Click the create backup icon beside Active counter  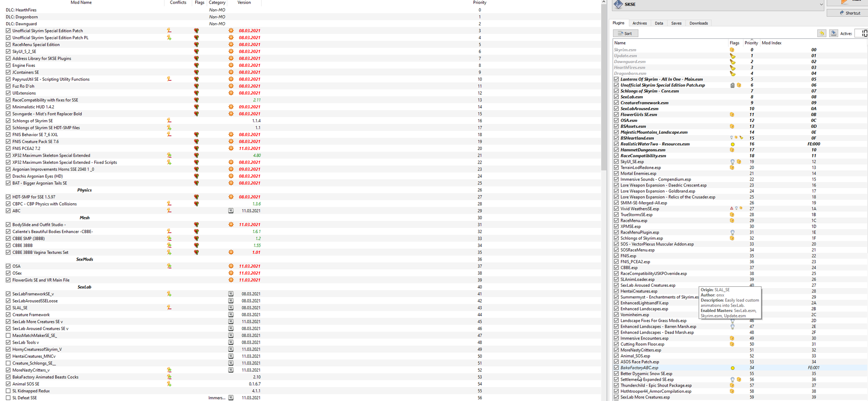pos(833,33)
